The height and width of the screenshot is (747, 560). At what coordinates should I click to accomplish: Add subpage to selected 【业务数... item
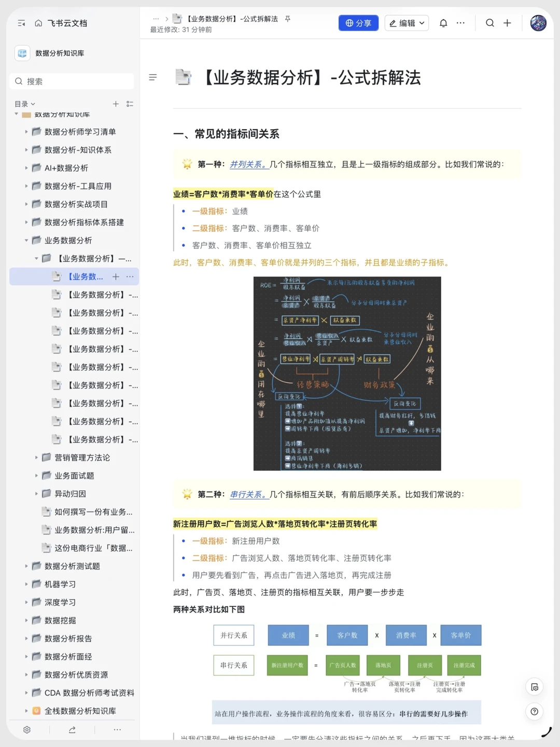coord(116,277)
